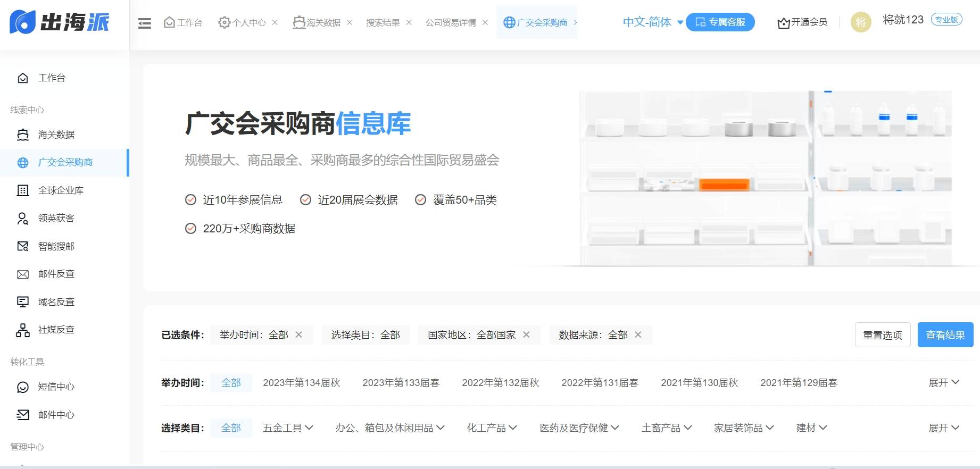The width and height of the screenshot is (980, 469).
Task: Expand the 医药及医疗保健 category dropdown
Action: click(x=579, y=428)
